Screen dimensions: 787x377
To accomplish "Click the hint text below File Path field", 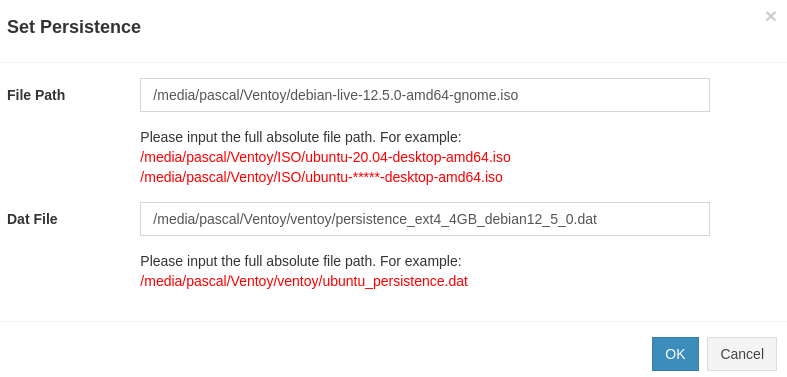I will coord(301,137).
